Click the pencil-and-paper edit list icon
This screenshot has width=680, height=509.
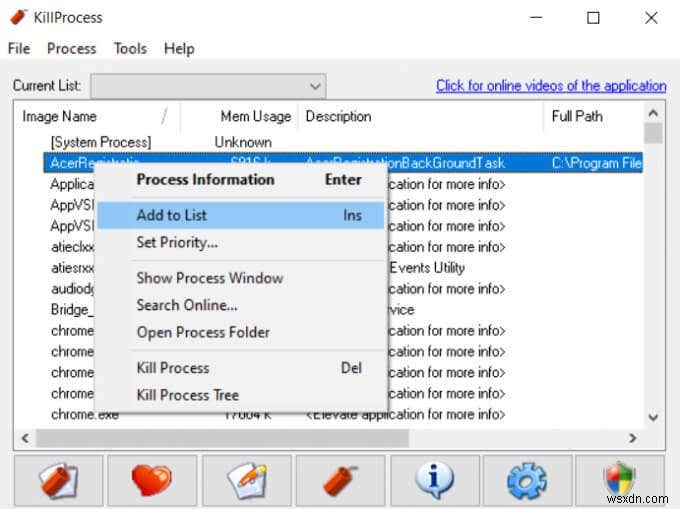247,480
